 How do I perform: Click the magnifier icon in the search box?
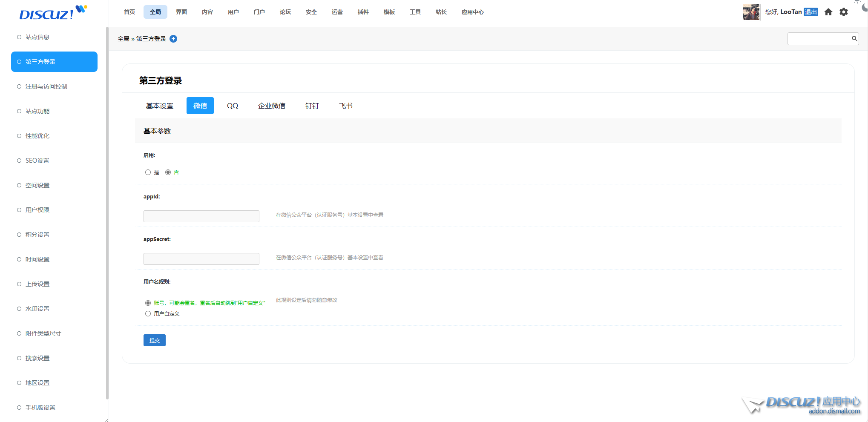pos(854,39)
